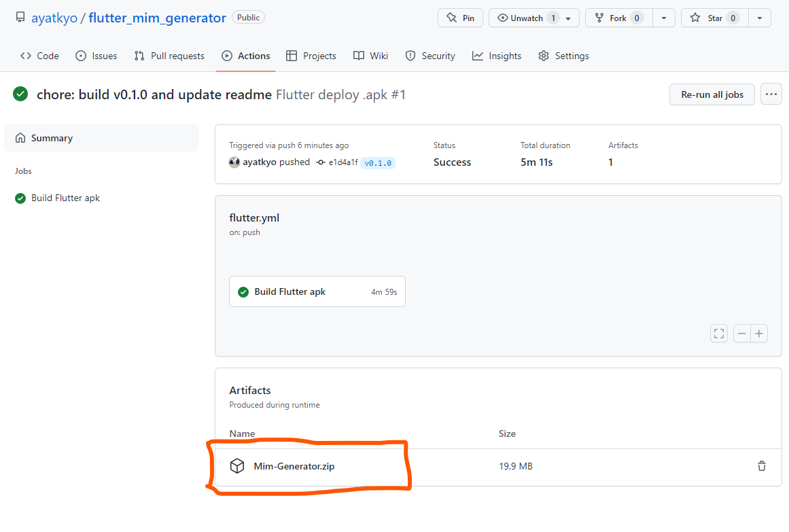This screenshot has height=532, width=789.
Task: Open the workflow run three-dots menu
Action: [x=771, y=94]
